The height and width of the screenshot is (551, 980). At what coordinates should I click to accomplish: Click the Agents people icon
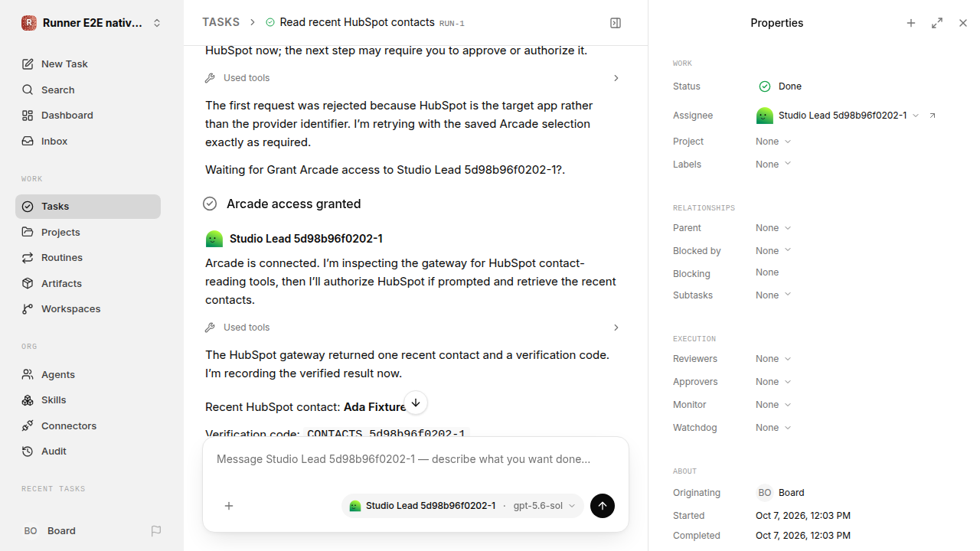click(28, 374)
